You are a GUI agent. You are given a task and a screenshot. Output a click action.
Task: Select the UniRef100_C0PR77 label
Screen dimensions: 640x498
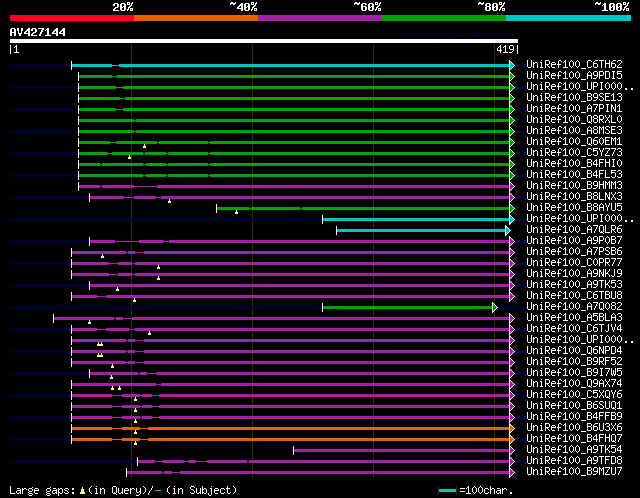[574, 262]
